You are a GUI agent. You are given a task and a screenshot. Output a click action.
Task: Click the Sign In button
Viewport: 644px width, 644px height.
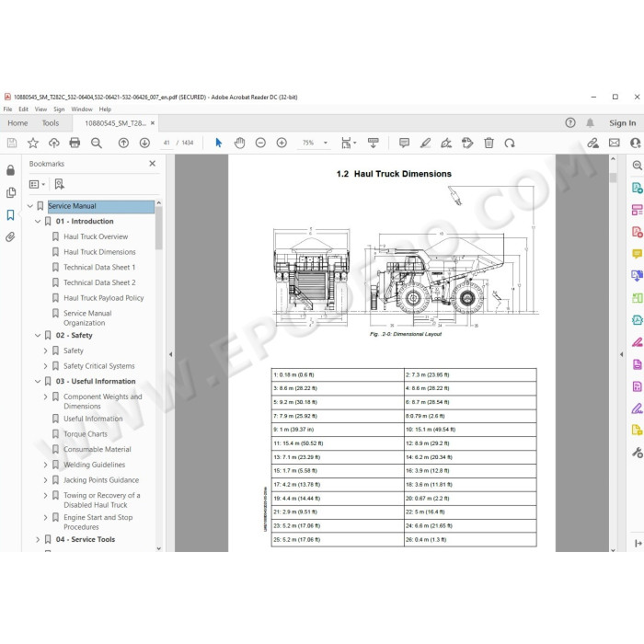click(x=622, y=122)
